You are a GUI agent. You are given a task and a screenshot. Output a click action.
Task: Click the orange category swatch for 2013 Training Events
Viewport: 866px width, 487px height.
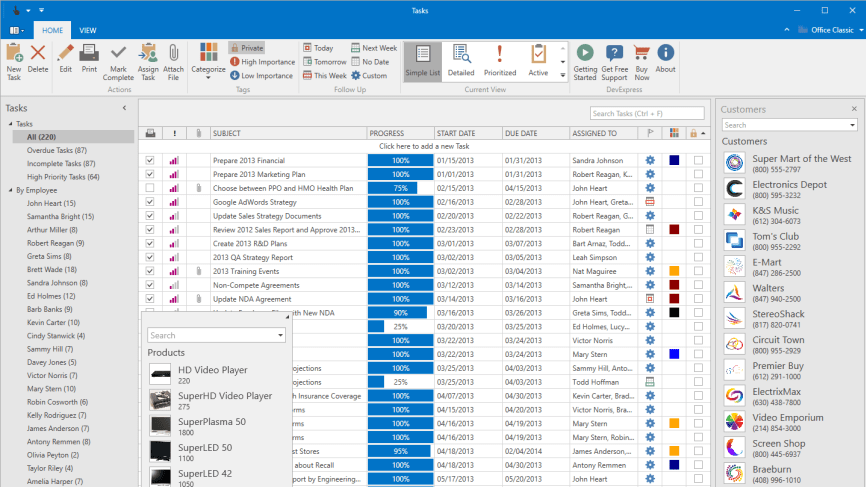[674, 271]
